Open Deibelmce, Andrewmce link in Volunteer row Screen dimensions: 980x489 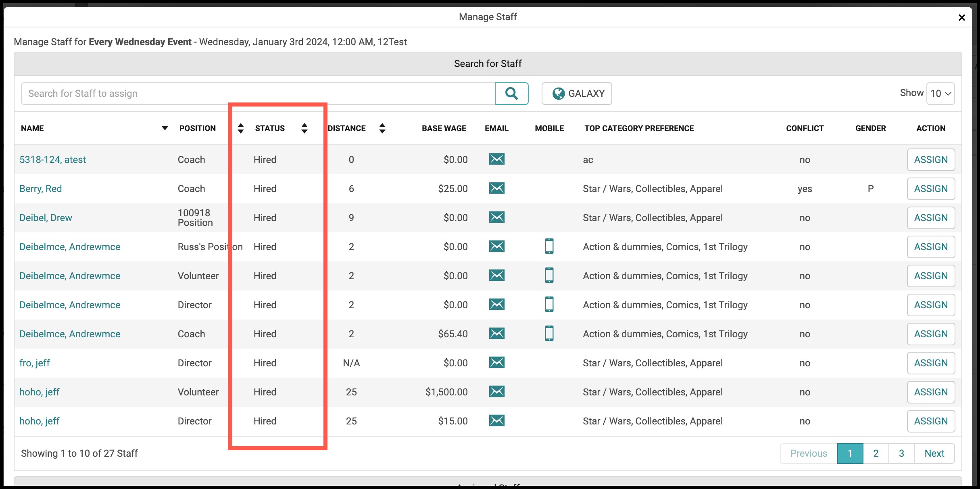[70, 276]
